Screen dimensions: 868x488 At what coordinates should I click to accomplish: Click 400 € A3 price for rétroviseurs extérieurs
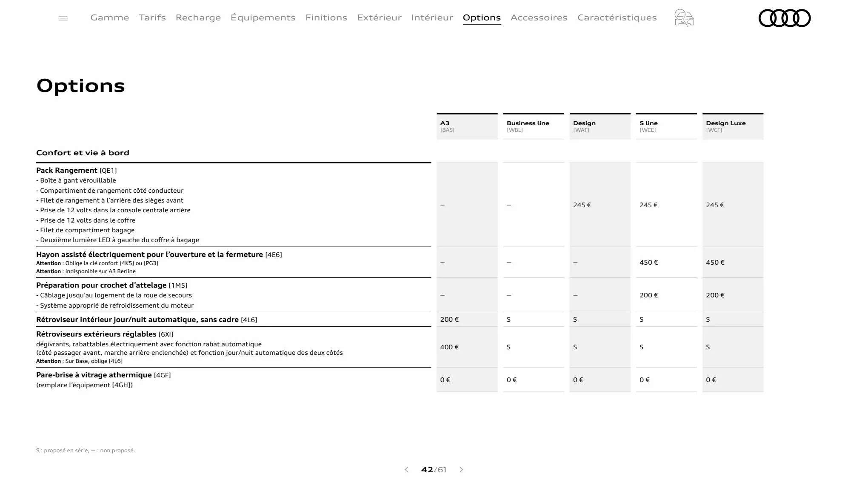[449, 347]
